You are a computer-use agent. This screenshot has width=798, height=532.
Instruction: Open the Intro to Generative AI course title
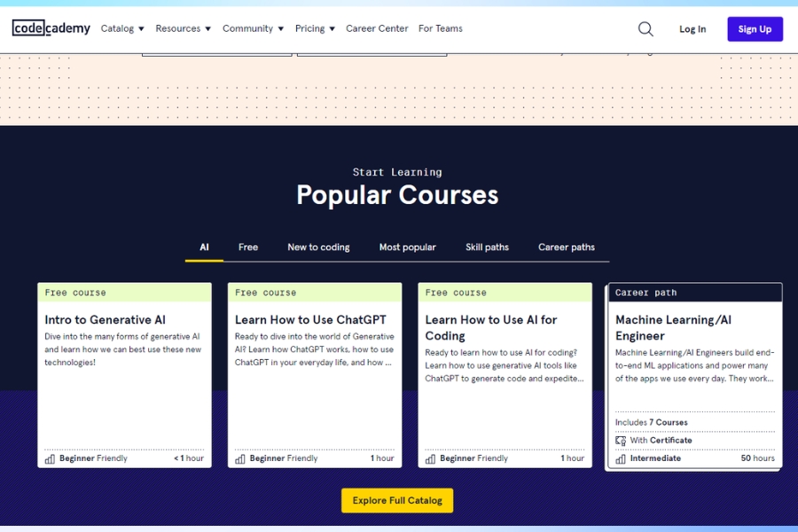point(105,320)
